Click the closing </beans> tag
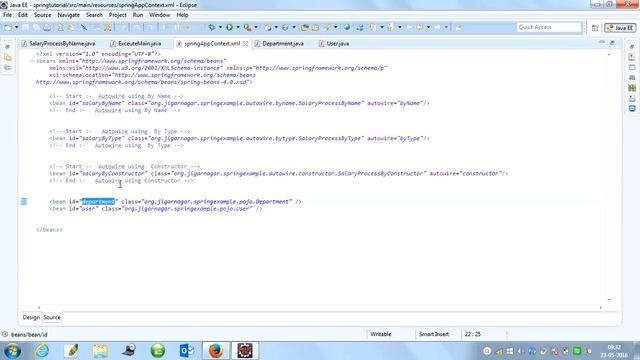 coord(49,230)
